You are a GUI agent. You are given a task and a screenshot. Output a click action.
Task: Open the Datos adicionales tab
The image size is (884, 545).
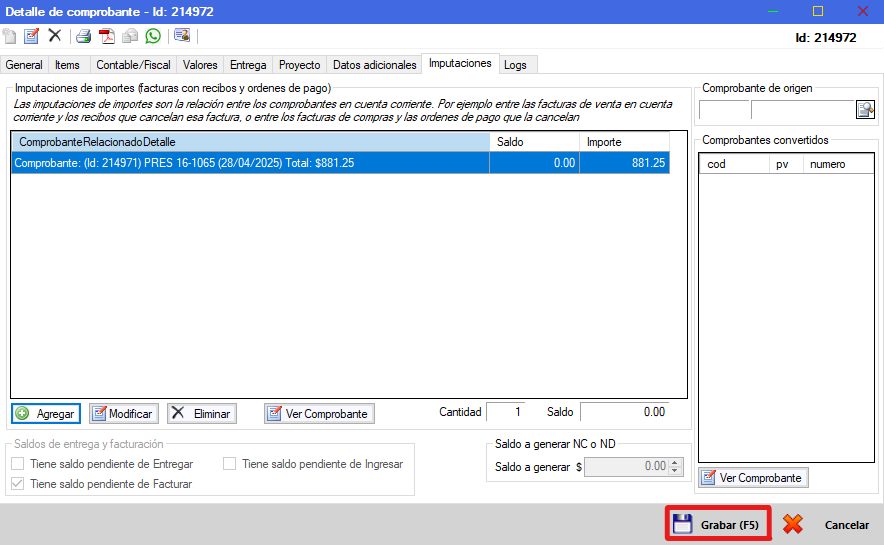(x=374, y=65)
